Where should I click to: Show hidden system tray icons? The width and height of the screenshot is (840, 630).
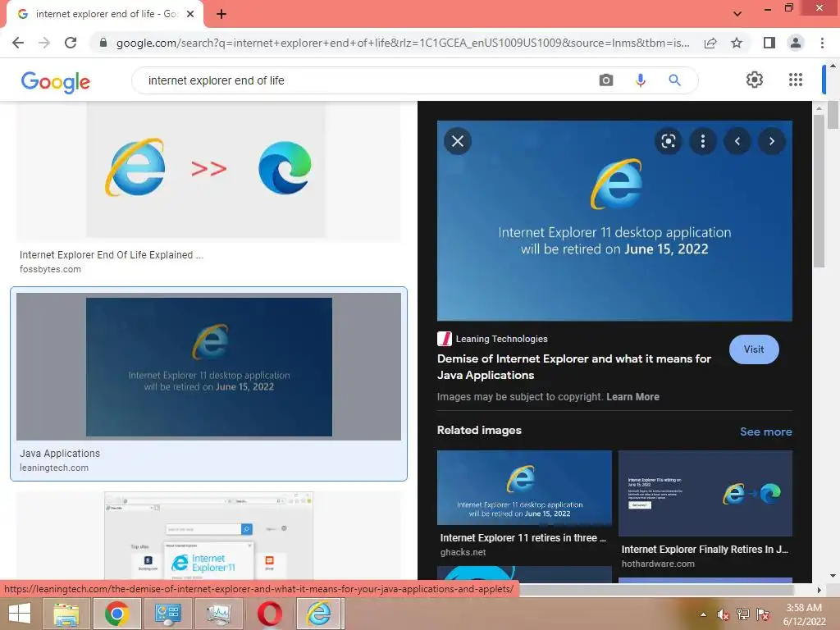pos(703,614)
